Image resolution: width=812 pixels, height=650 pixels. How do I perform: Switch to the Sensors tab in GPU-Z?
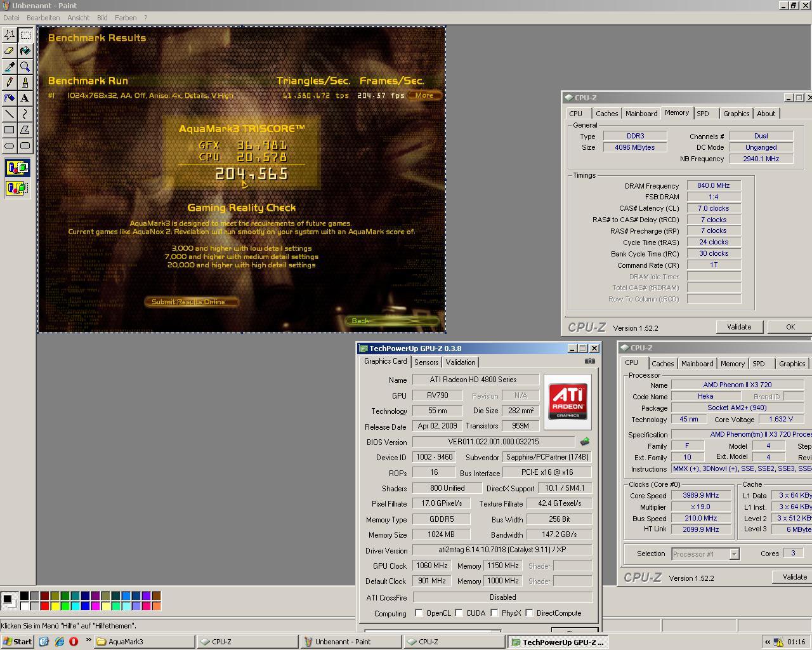click(x=426, y=362)
